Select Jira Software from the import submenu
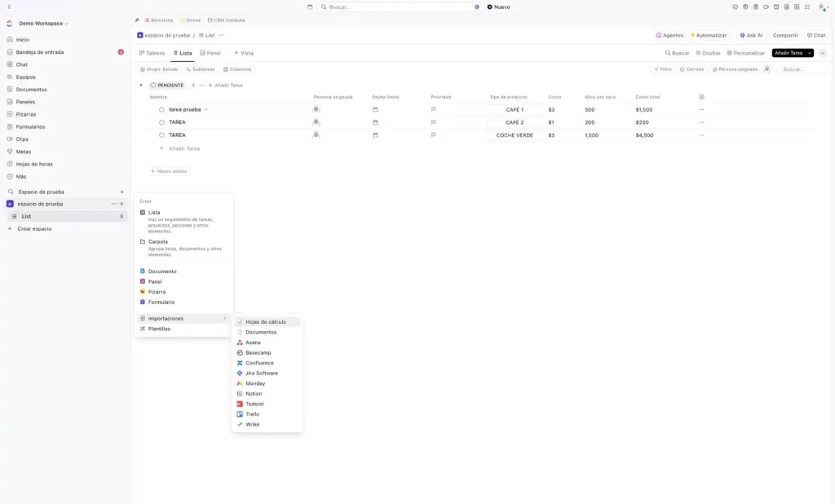 261,374
